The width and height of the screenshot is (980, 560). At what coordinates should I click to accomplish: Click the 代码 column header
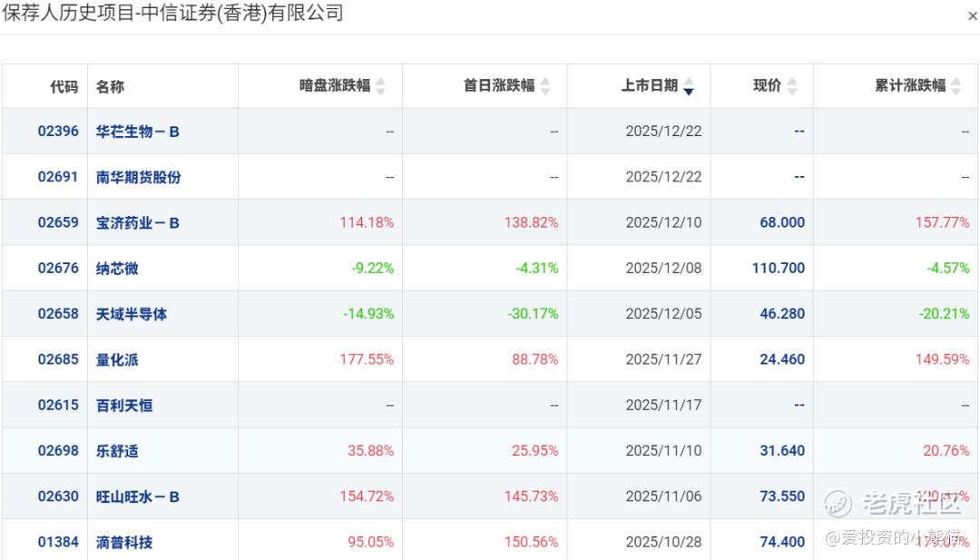click(64, 86)
